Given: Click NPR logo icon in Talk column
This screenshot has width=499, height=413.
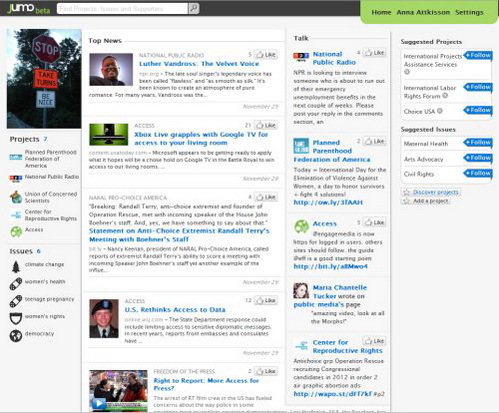Looking at the screenshot, I should [301, 57].
